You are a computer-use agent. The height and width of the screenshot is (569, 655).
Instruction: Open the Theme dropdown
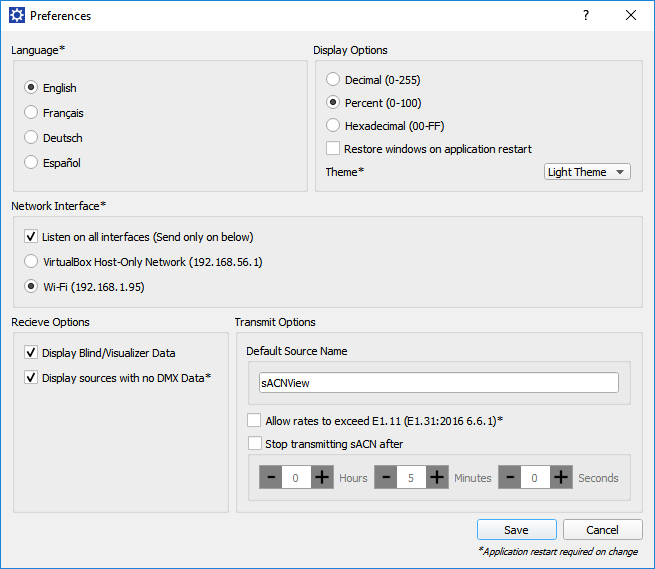coord(587,172)
